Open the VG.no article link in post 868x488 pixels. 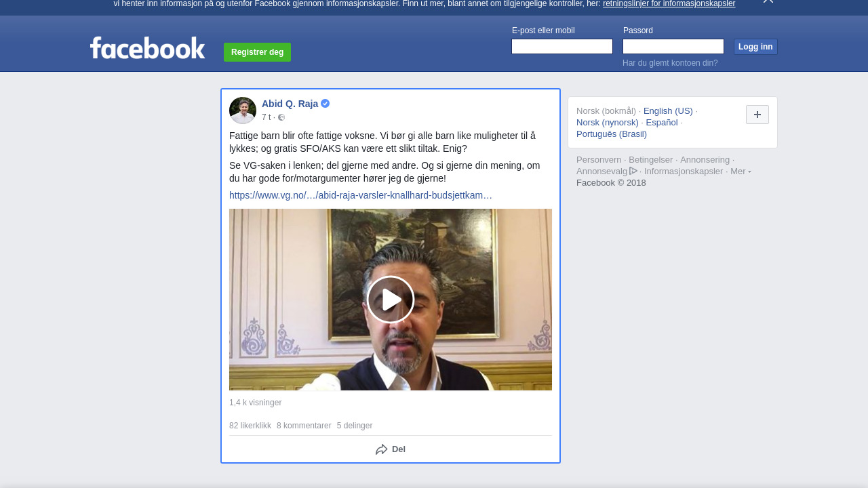[x=361, y=195]
